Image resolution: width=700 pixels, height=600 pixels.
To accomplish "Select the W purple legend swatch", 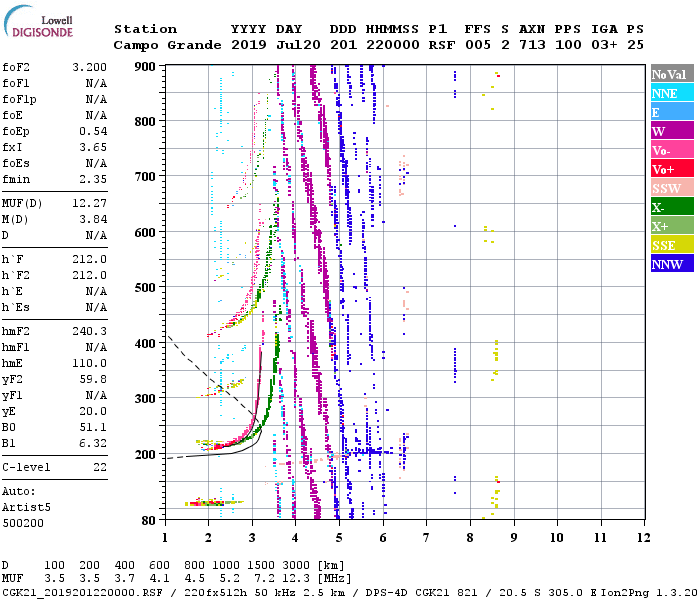I will pyautogui.click(x=672, y=131).
